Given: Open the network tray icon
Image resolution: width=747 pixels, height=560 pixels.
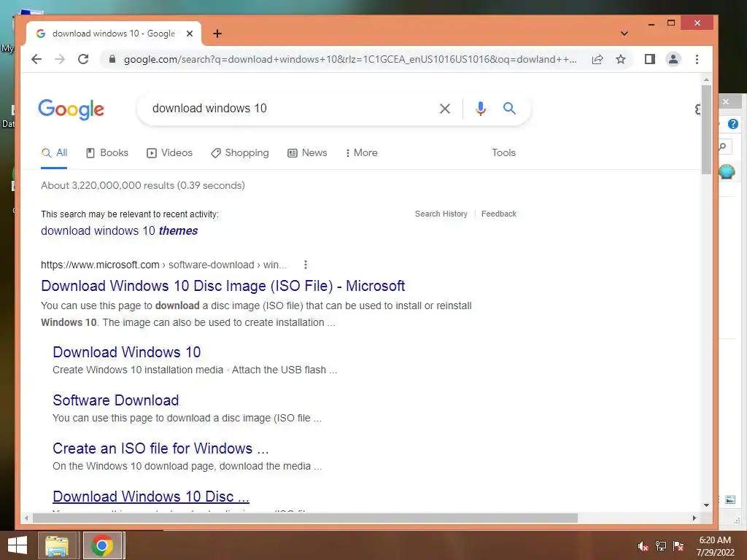Looking at the screenshot, I should [x=661, y=546].
